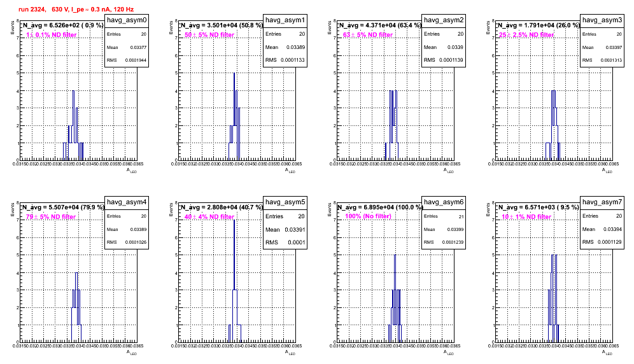Screen dimensions: 634x364
Task: Click the 'N_avg = 6.526e+02' label
Action: click(x=62, y=25)
